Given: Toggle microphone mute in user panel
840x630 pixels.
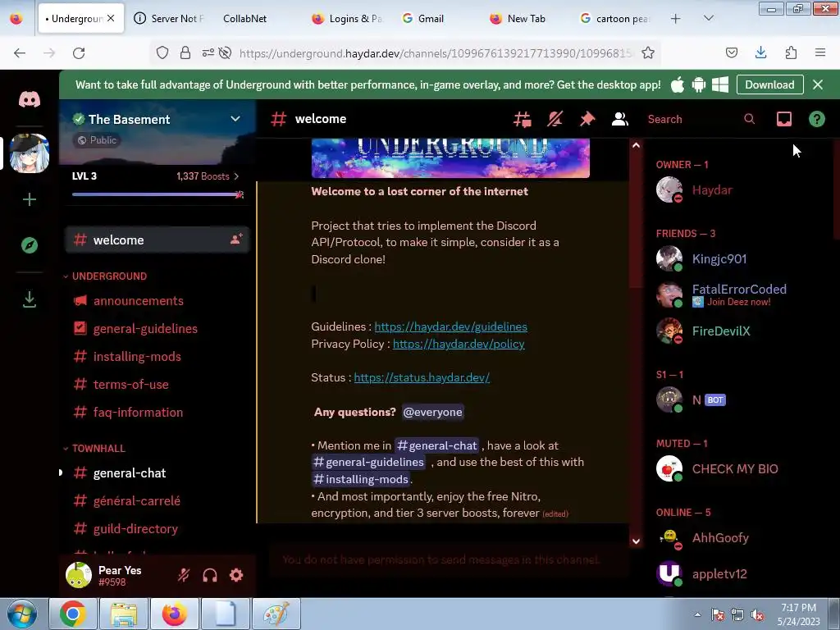Looking at the screenshot, I should pyautogui.click(x=184, y=575).
